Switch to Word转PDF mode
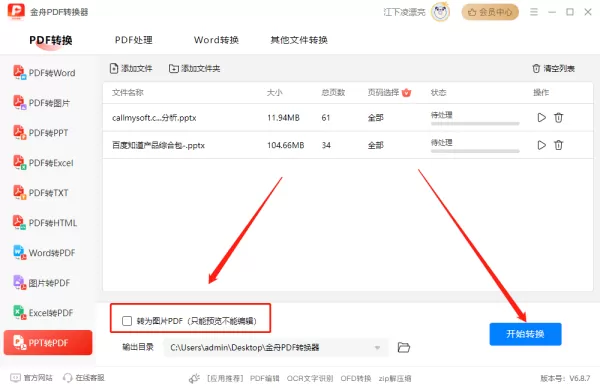This screenshot has height=390, width=600. pyautogui.click(x=44, y=253)
